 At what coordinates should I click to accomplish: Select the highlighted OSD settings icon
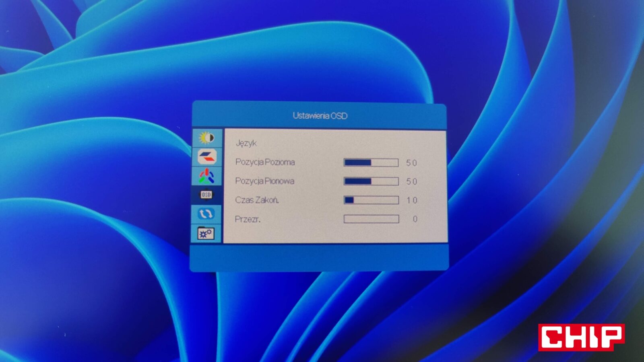coord(206,195)
